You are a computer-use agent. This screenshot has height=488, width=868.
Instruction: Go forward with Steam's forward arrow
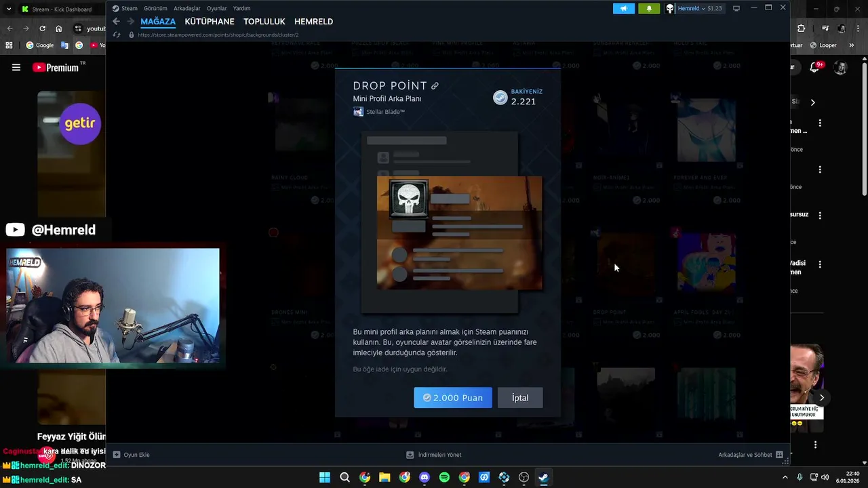pos(131,22)
